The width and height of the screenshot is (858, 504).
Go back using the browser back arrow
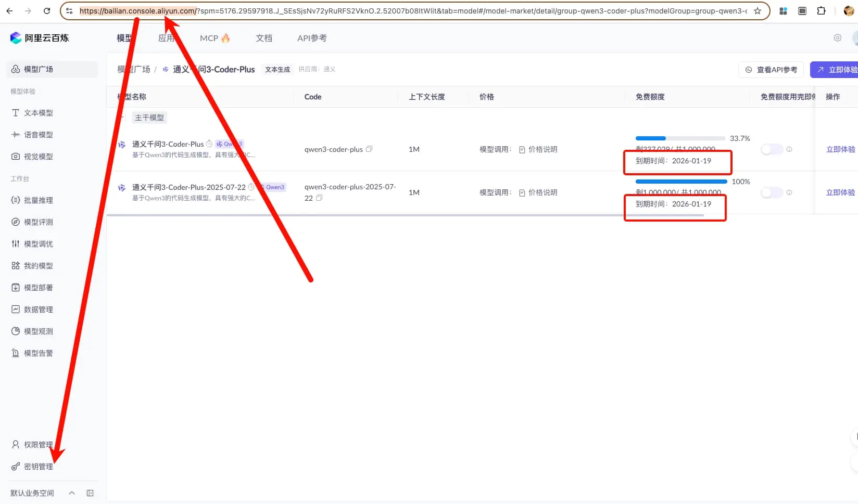(9, 11)
